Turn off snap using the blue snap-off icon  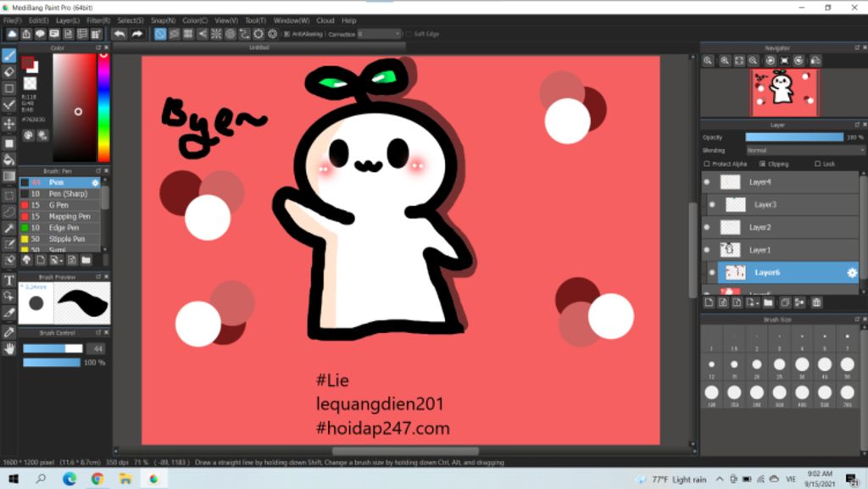[160, 34]
